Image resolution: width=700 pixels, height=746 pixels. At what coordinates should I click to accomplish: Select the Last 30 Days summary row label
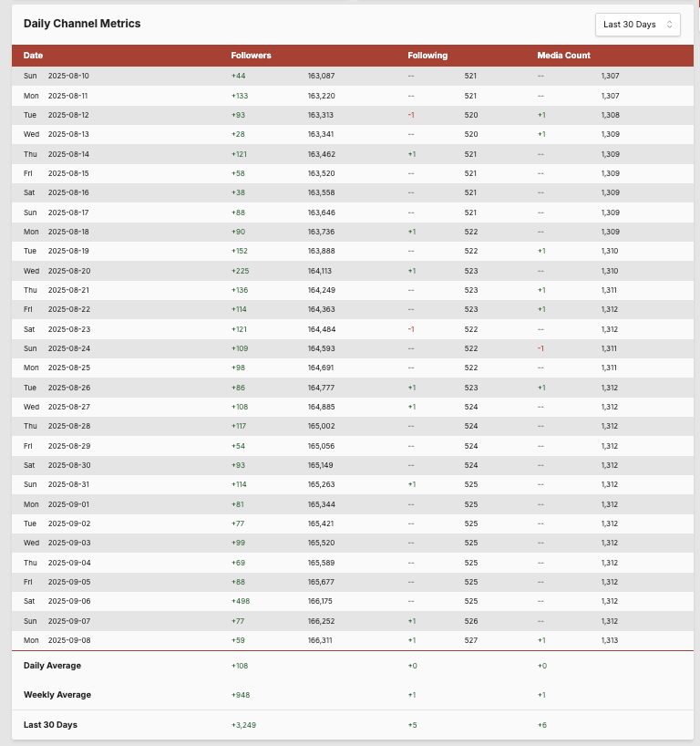pos(50,724)
